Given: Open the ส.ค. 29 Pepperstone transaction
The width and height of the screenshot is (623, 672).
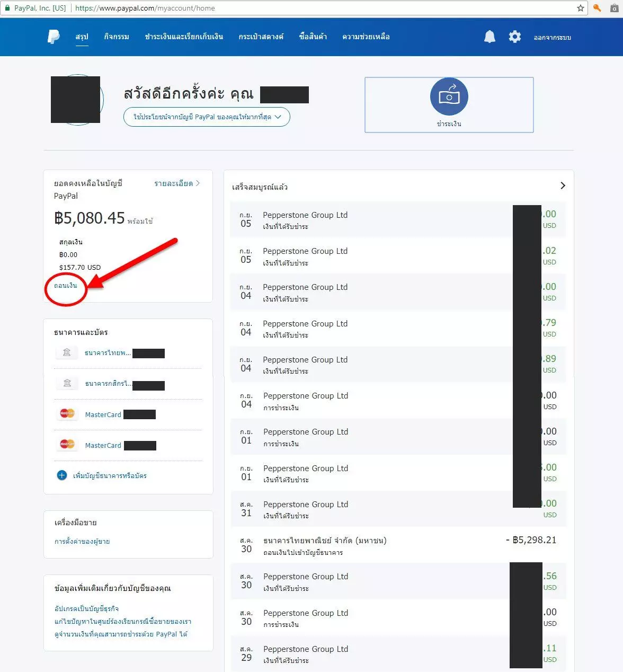Looking at the screenshot, I should click(x=398, y=653).
